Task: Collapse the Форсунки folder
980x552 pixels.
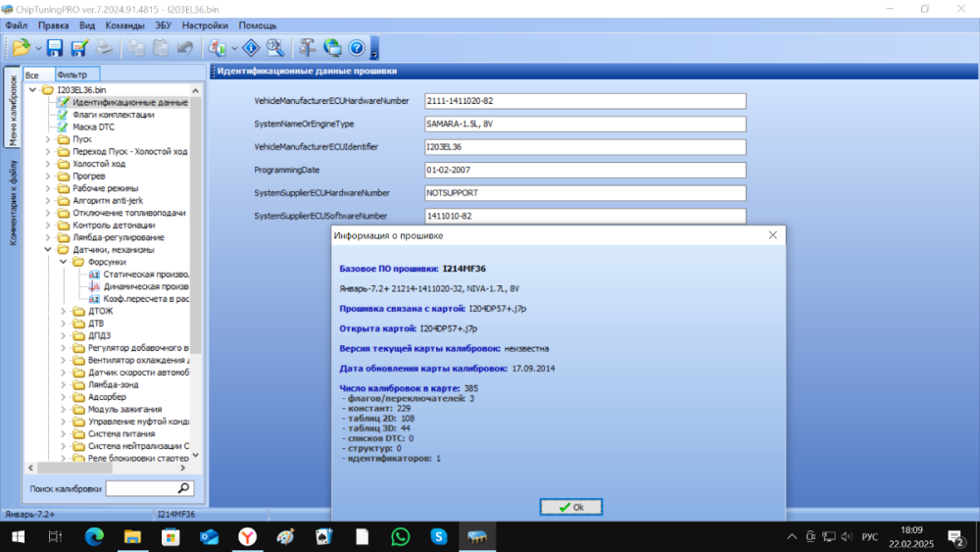Action: [x=63, y=262]
